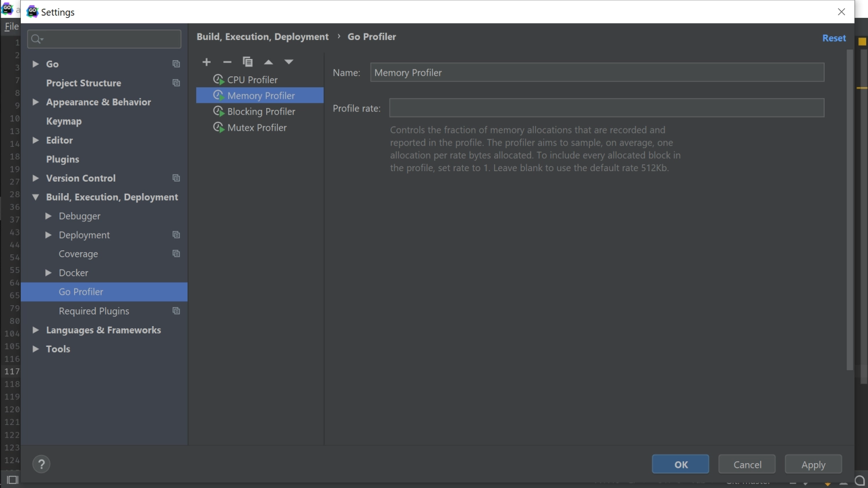Add a new profiler configuration with plus icon
This screenshot has width=868, height=488.
[207, 62]
